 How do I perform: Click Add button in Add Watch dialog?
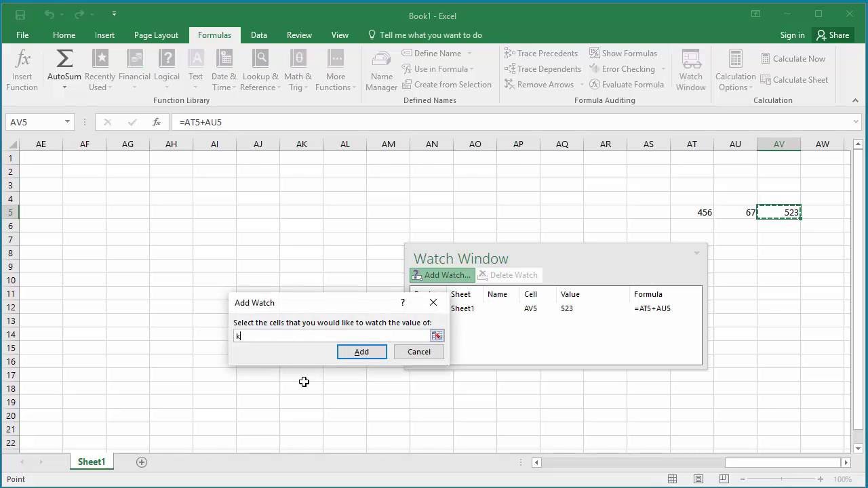[x=362, y=352]
